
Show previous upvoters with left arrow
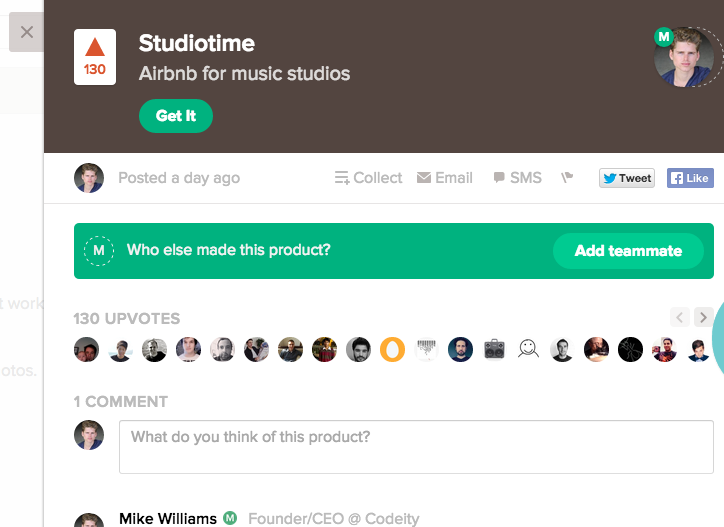click(x=680, y=318)
